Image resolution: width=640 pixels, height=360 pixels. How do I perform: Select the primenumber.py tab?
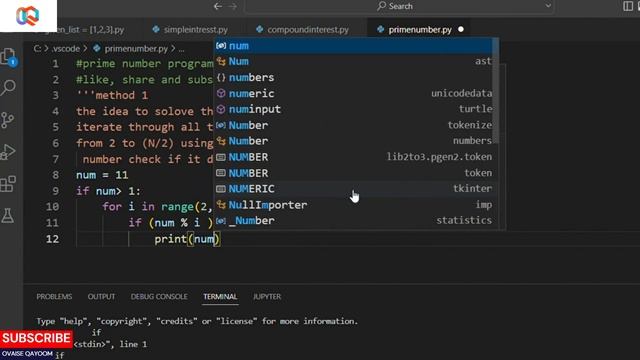[x=419, y=30]
